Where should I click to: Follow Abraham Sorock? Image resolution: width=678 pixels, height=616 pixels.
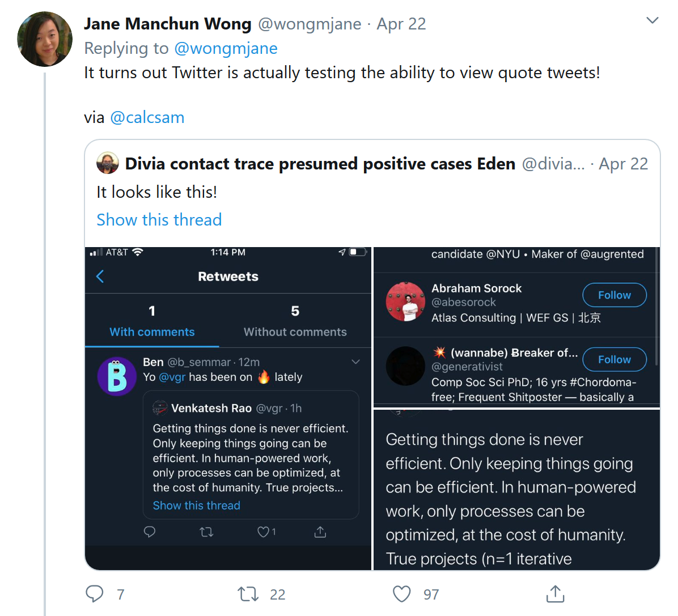pyautogui.click(x=614, y=295)
